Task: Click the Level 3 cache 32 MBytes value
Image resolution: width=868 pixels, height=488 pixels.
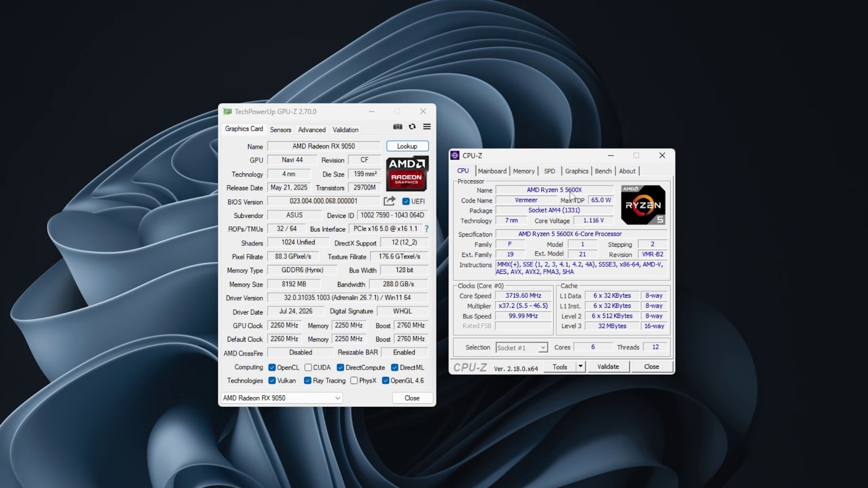Action: 613,326
